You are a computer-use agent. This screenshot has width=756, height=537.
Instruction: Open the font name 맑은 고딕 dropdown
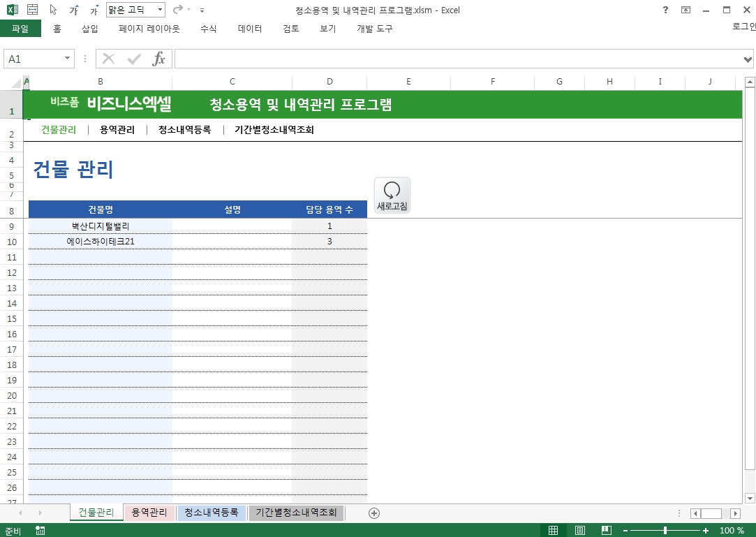[x=160, y=10]
